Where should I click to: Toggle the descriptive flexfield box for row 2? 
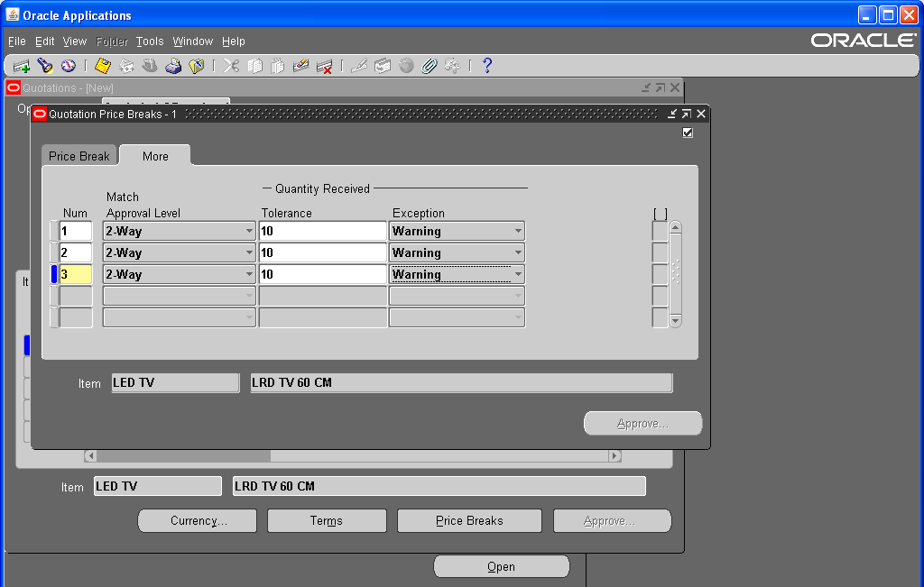660,252
